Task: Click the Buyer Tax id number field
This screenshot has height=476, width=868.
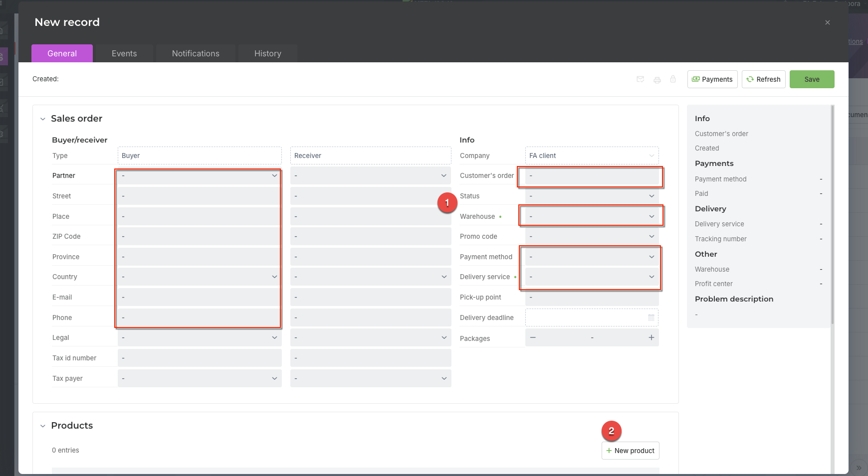Action: pos(200,358)
